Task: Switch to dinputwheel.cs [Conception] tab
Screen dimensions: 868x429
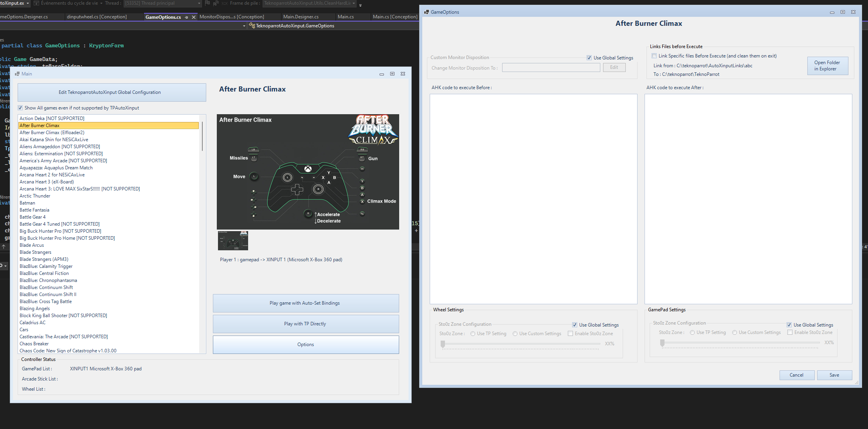Action: pos(97,17)
